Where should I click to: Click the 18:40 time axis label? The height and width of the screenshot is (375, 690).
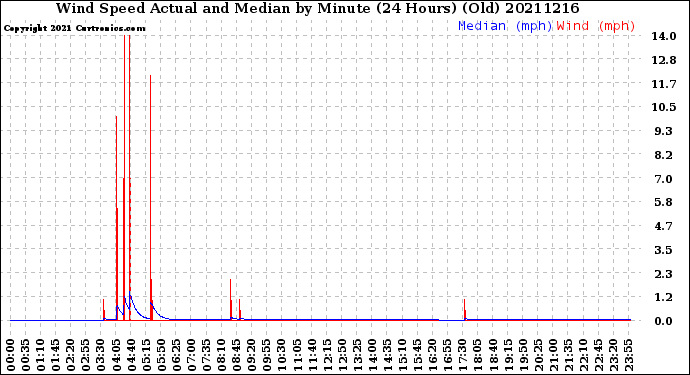493,354
